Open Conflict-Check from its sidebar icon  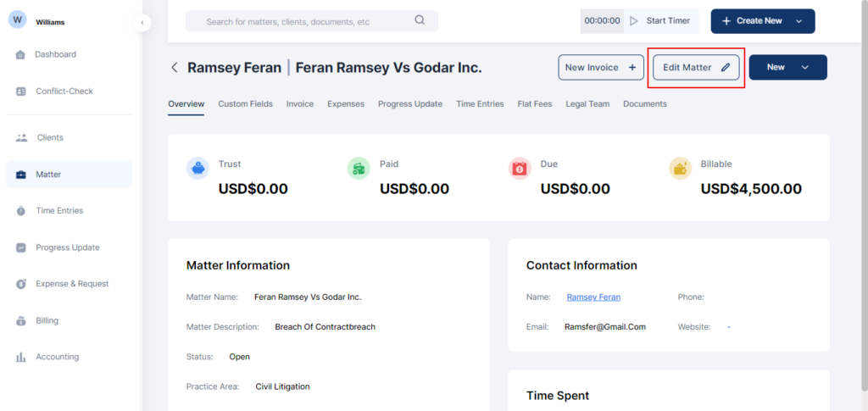20,92
